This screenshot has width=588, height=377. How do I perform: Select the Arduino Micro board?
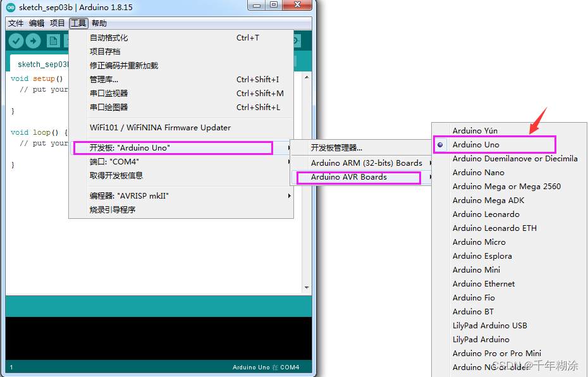pos(509,242)
